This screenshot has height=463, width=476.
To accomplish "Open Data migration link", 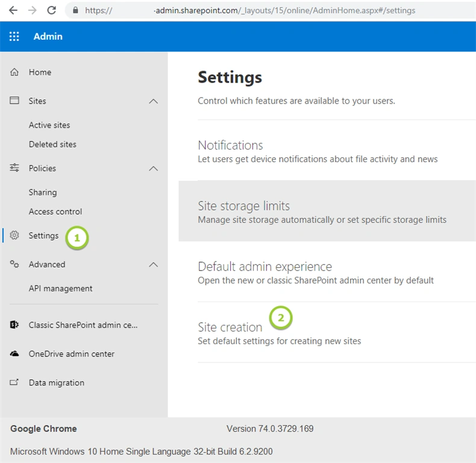I will point(57,383).
